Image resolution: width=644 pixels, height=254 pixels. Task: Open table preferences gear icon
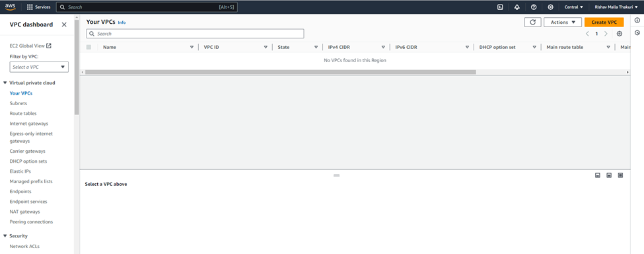tap(620, 34)
